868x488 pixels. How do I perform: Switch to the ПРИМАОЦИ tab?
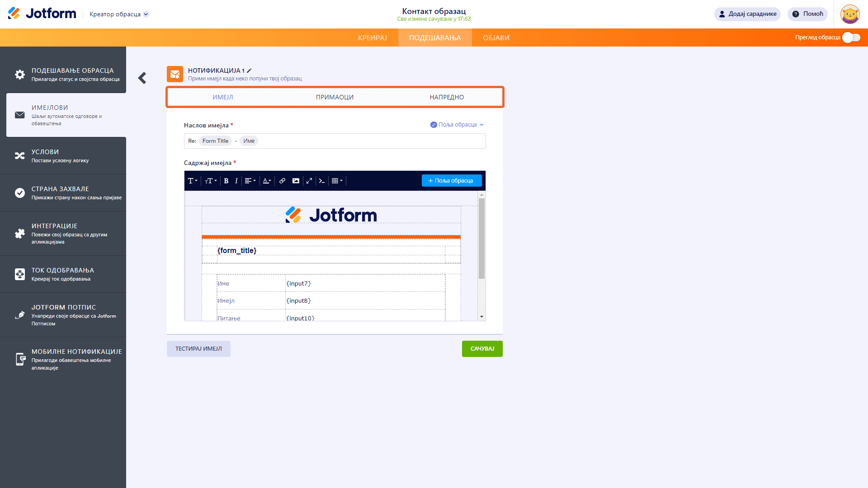coord(335,97)
